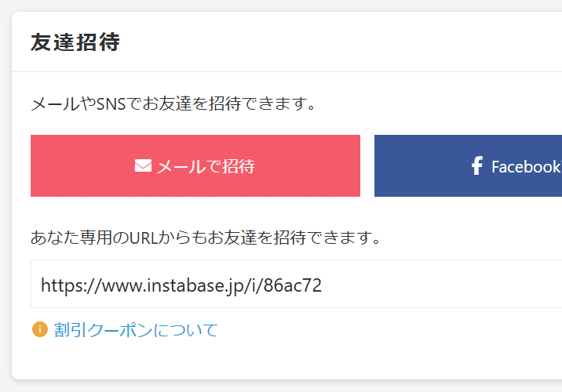
Task: Click the あなた専用のURL description text
Action: pos(206,237)
